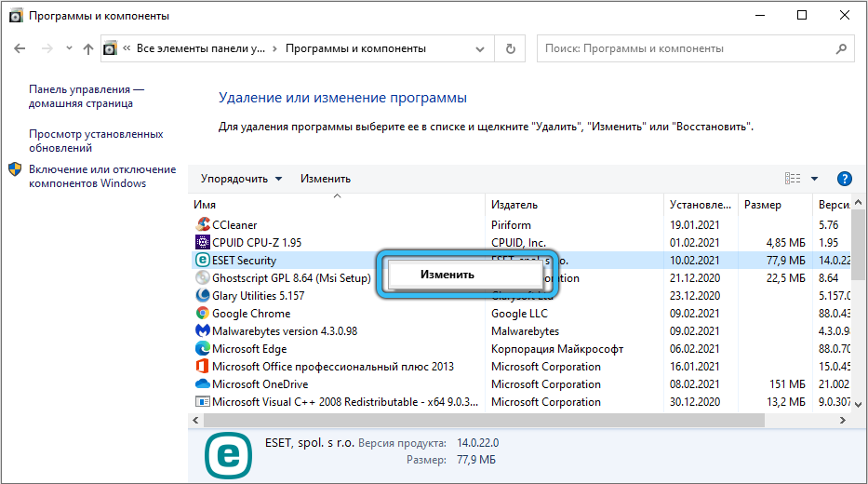Refresh the Programs and Components view

(x=510, y=48)
